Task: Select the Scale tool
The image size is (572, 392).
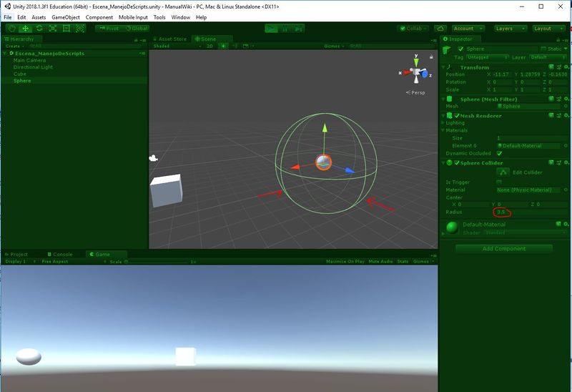Action: [52, 29]
